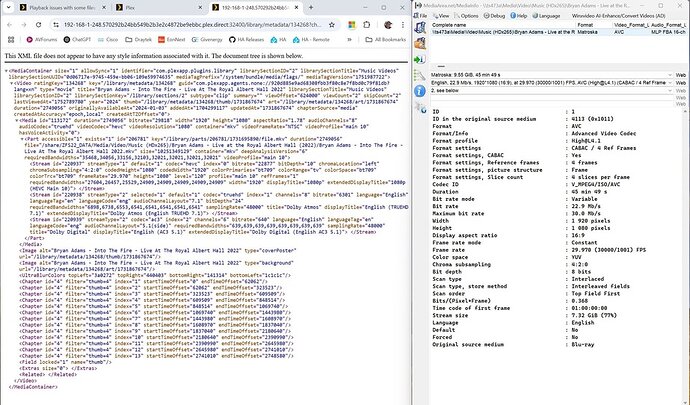
Task: Click MediaInfo's view options sidebar icon
Action: click(420, 76)
